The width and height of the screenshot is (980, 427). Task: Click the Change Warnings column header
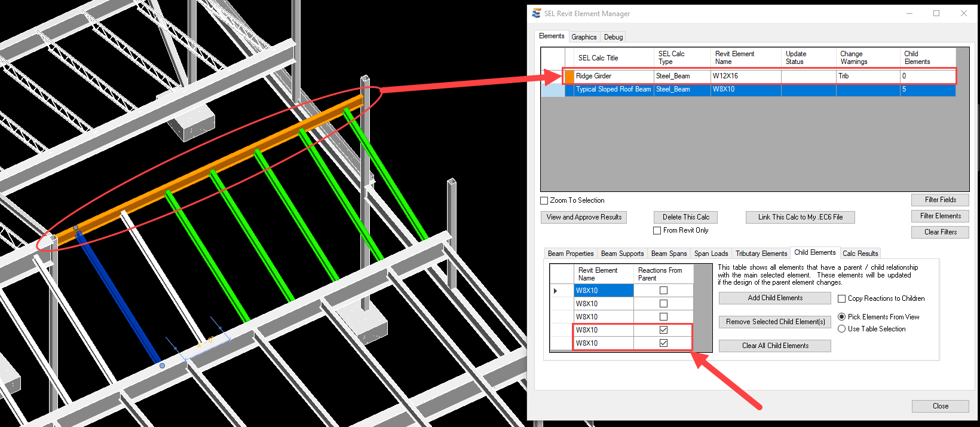[868, 58]
